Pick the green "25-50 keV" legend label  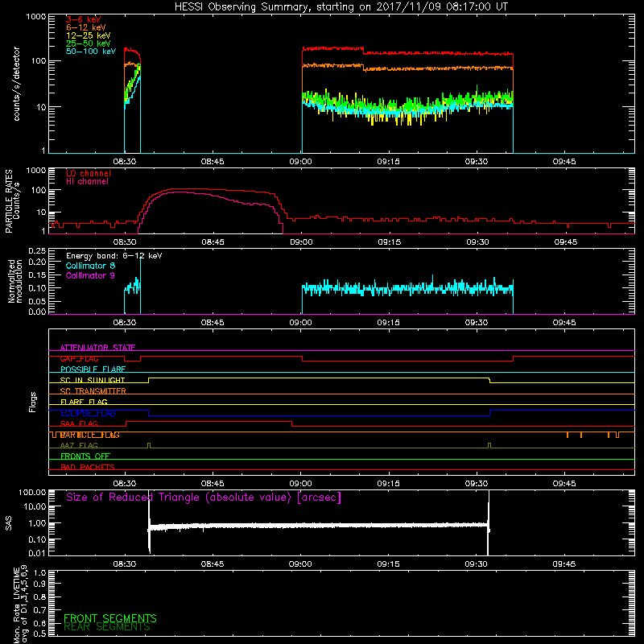(89, 43)
